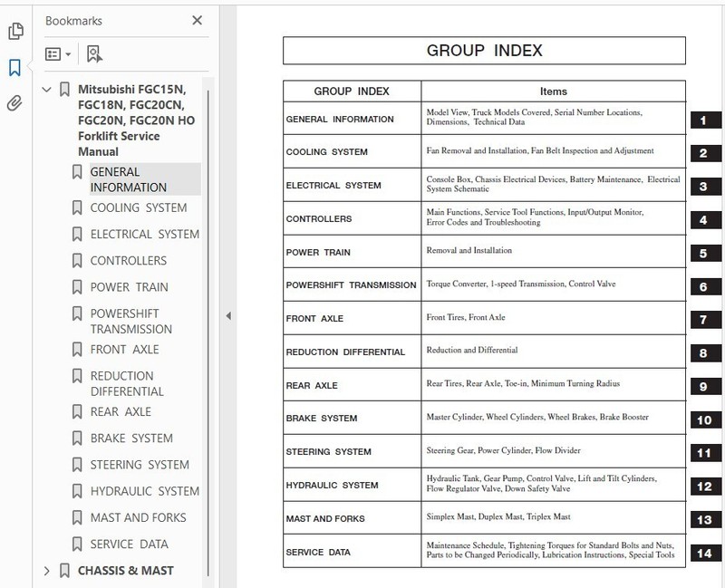Close the Bookmarks panel
The image size is (725, 588).
(197, 20)
